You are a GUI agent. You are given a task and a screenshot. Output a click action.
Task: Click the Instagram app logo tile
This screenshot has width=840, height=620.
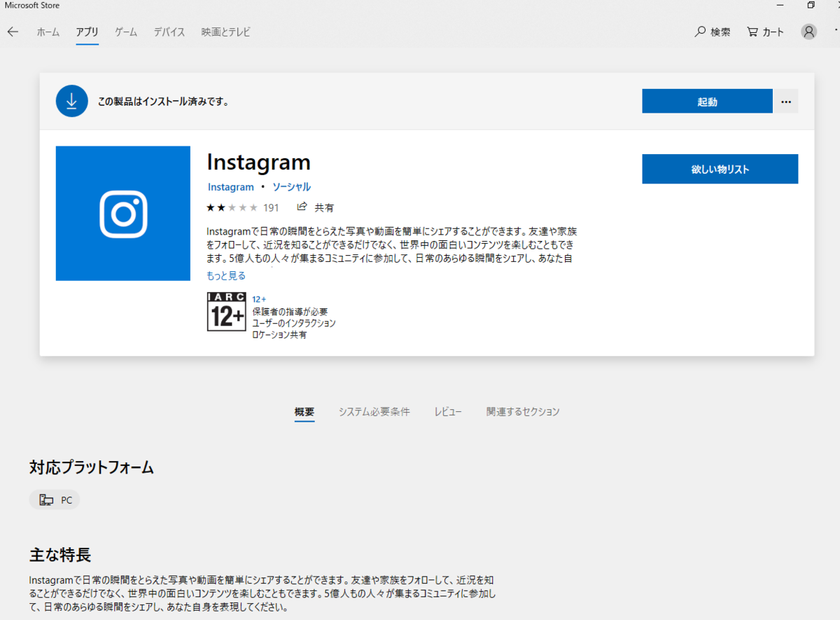click(123, 213)
